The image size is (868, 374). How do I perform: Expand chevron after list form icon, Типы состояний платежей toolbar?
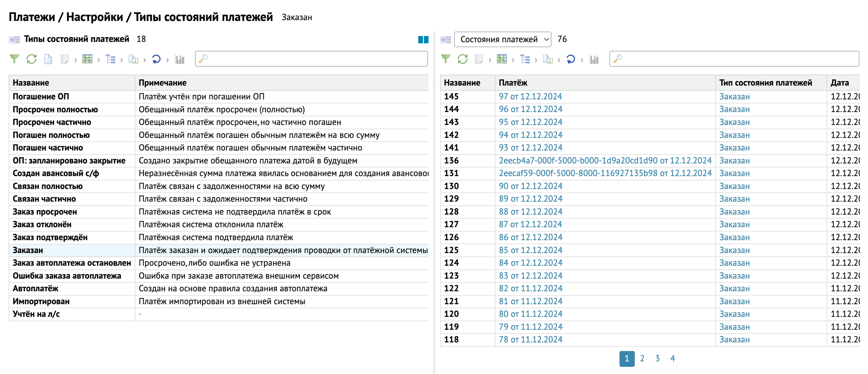point(76,60)
